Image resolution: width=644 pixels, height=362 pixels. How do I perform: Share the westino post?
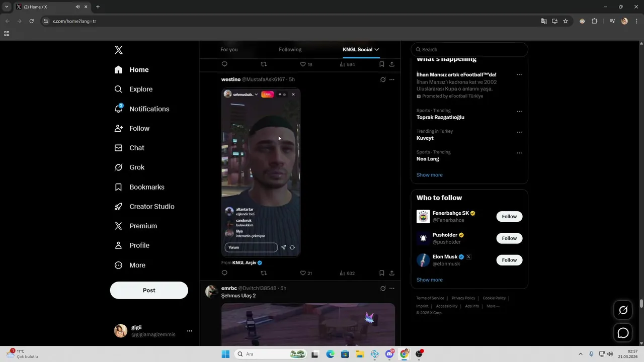pyautogui.click(x=392, y=273)
